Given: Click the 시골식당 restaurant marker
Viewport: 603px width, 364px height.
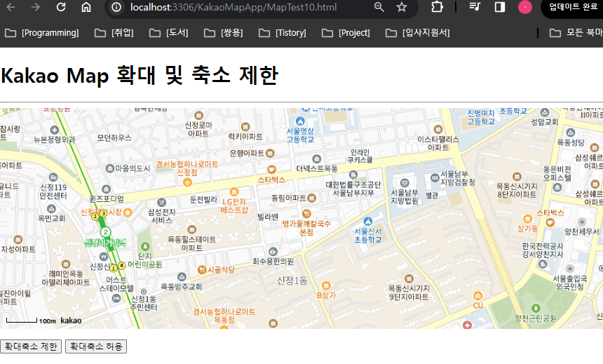Looking at the screenshot, I should pyautogui.click(x=202, y=270).
